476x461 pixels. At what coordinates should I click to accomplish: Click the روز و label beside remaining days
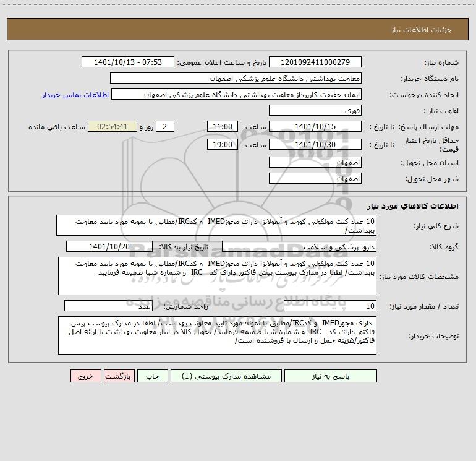pos(147,127)
